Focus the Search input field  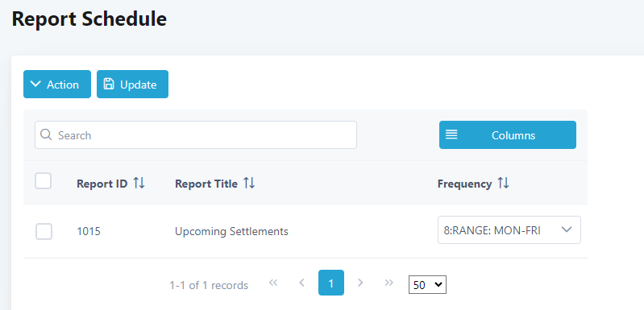pyautogui.click(x=196, y=135)
